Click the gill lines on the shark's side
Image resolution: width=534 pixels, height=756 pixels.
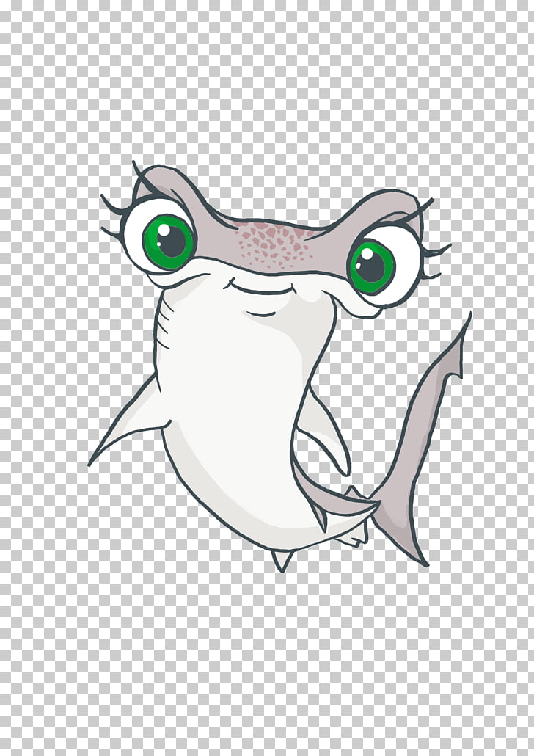(x=164, y=323)
